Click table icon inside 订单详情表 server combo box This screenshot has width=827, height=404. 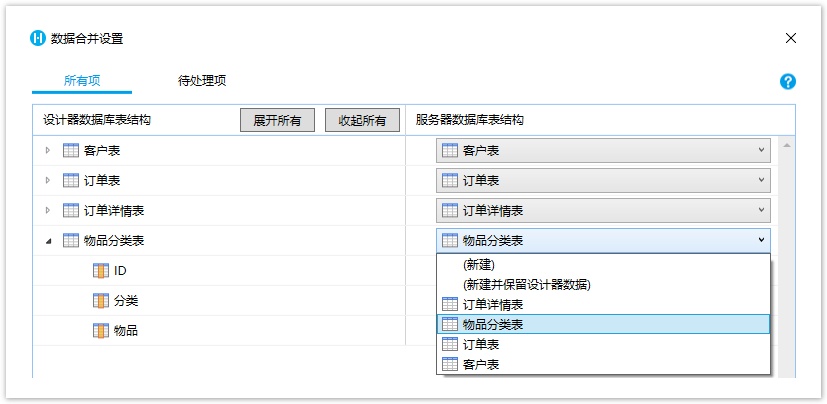[450, 211]
